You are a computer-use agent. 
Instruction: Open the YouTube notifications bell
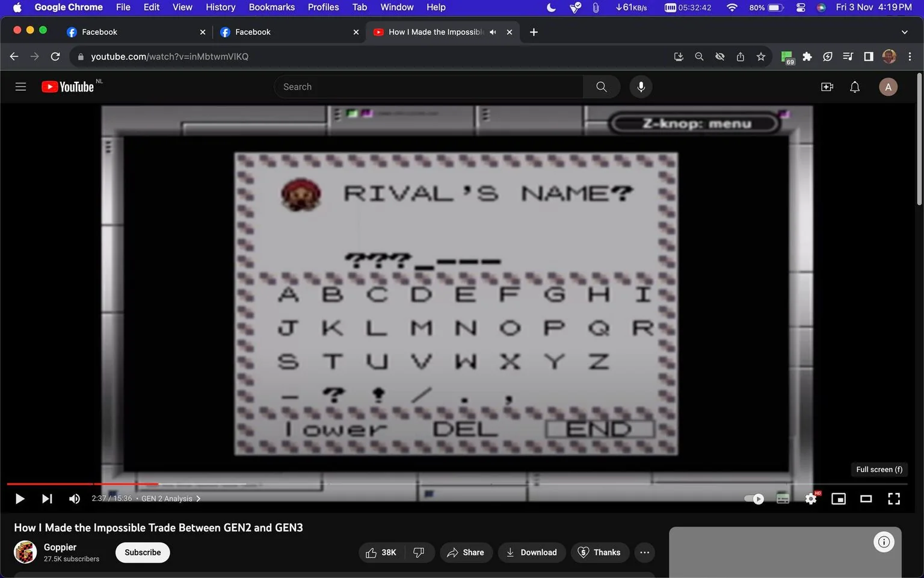[x=855, y=87]
